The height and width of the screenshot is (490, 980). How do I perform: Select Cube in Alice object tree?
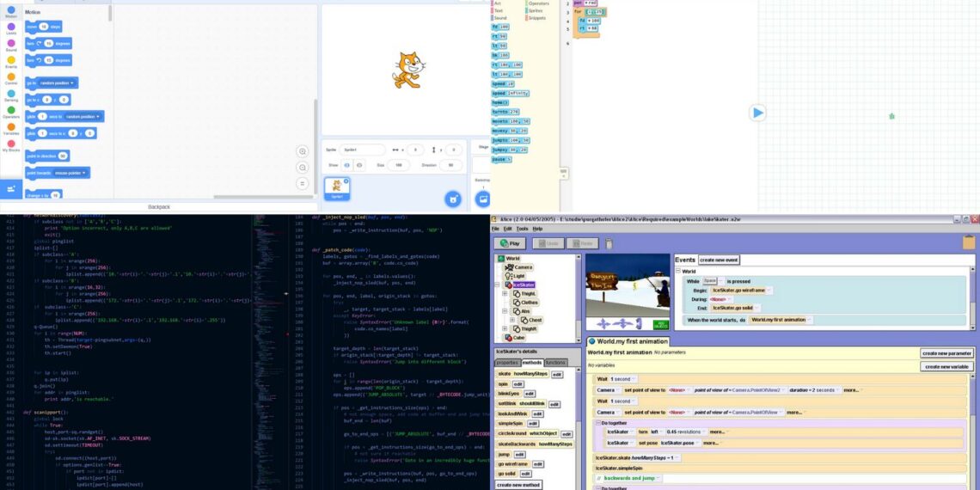pyautogui.click(x=515, y=338)
